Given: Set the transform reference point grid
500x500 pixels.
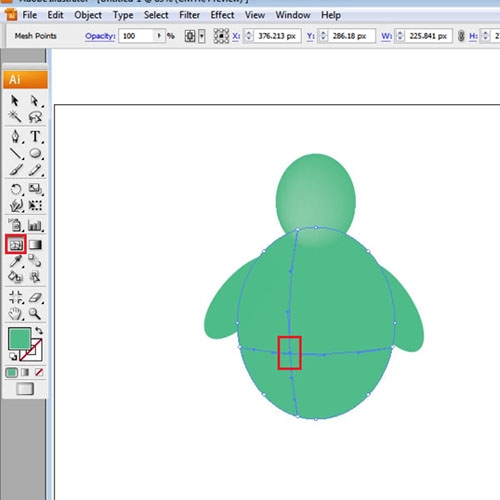Looking at the screenshot, I should [x=221, y=36].
